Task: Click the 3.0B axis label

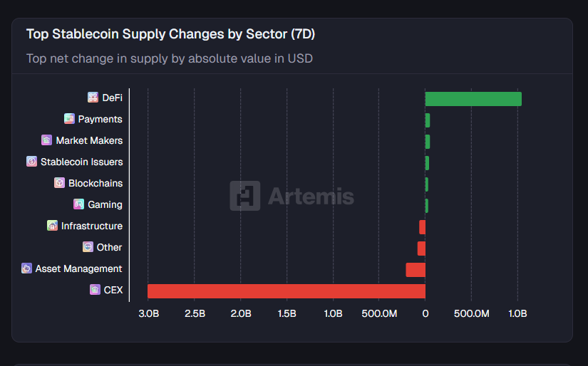Action: coord(148,313)
